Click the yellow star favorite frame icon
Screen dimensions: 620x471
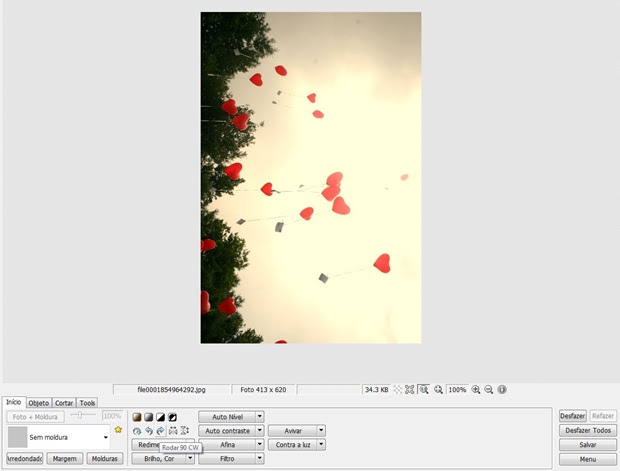pos(118,429)
